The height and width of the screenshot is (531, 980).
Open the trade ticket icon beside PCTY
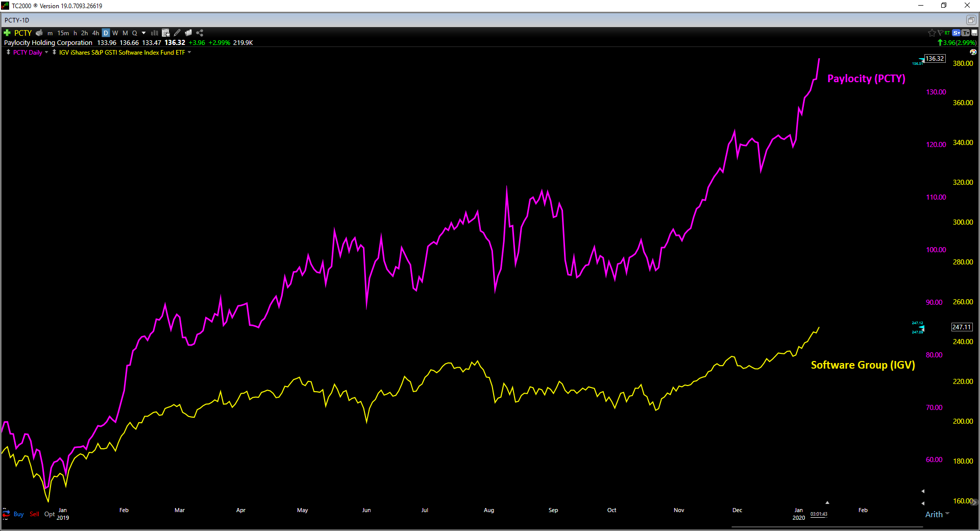click(39, 33)
